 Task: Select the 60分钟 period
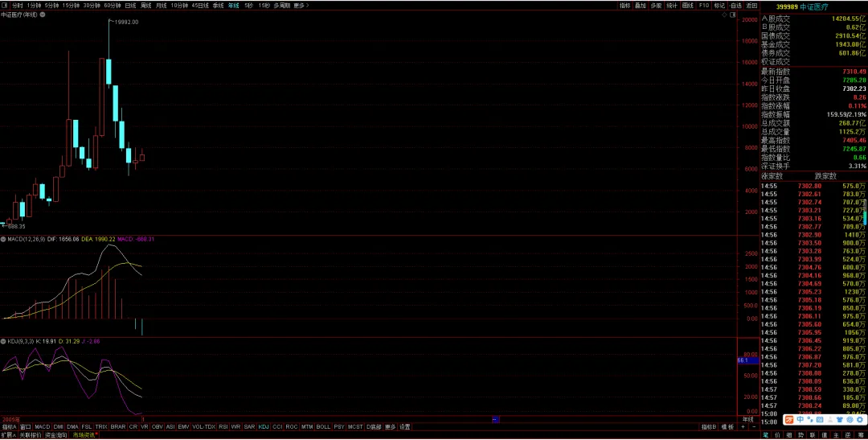click(113, 5)
